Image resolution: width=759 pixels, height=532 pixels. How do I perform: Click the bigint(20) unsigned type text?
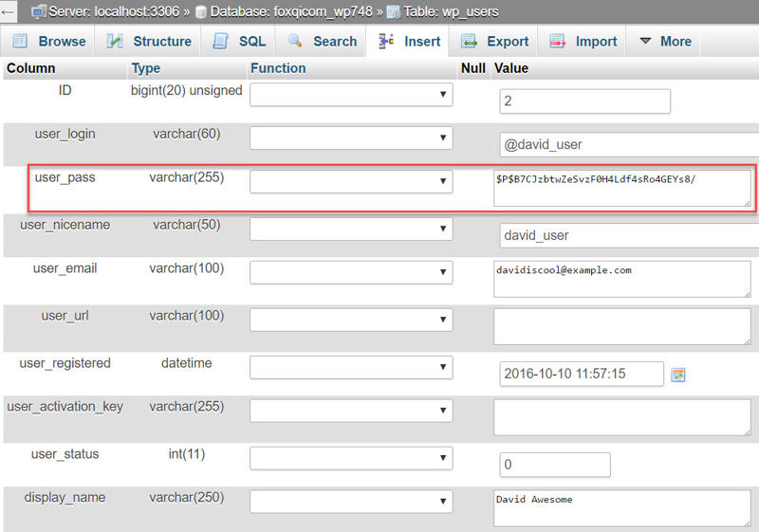186,90
